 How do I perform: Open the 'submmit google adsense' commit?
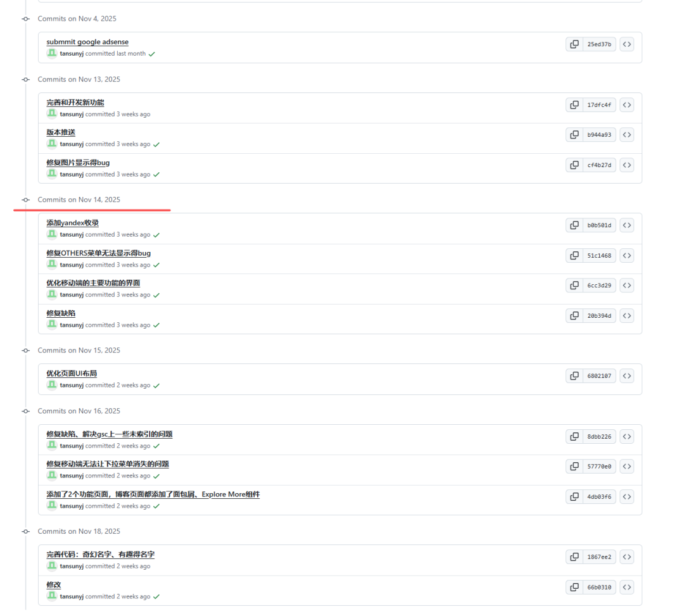click(x=87, y=42)
